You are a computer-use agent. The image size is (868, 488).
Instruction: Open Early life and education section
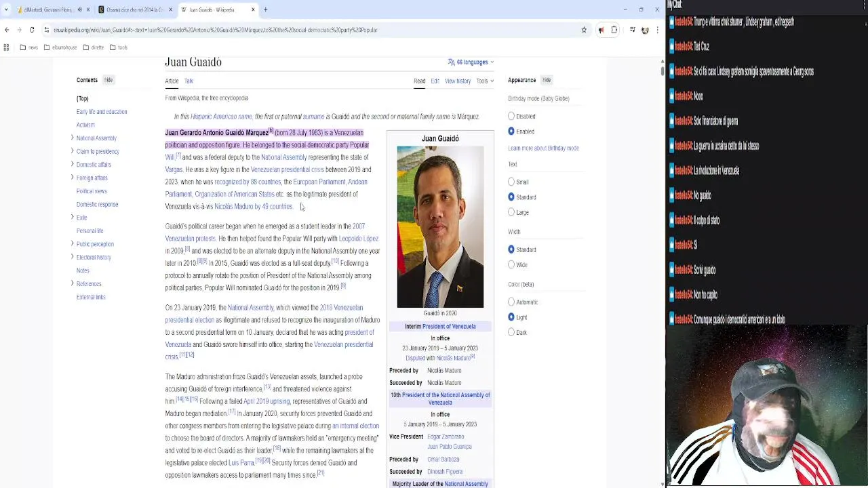pyautogui.click(x=102, y=112)
